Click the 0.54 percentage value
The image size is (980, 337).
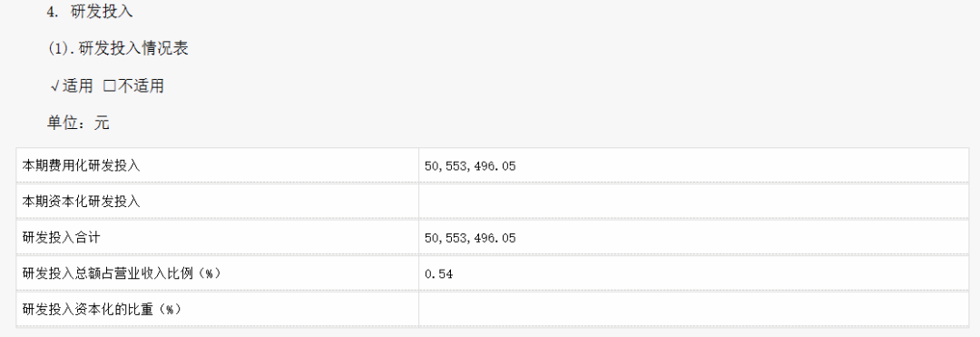click(x=439, y=273)
